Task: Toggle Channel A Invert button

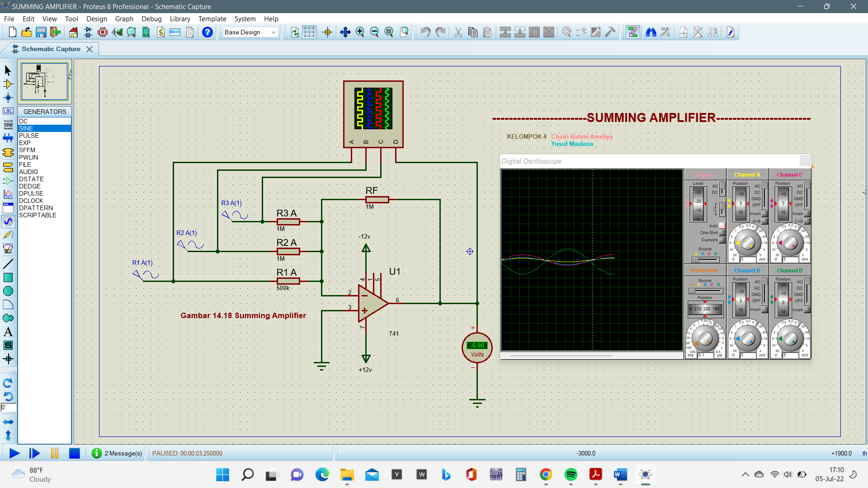Action: pos(764,214)
